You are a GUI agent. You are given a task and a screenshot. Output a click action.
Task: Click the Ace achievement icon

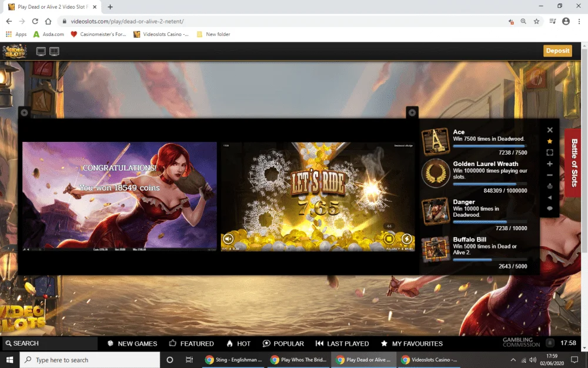(435, 141)
